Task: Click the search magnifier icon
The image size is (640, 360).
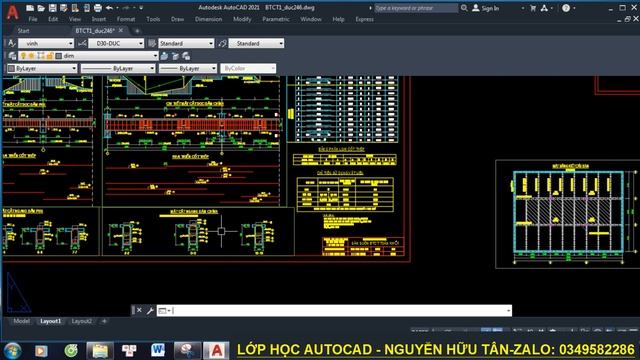Action: click(x=464, y=8)
